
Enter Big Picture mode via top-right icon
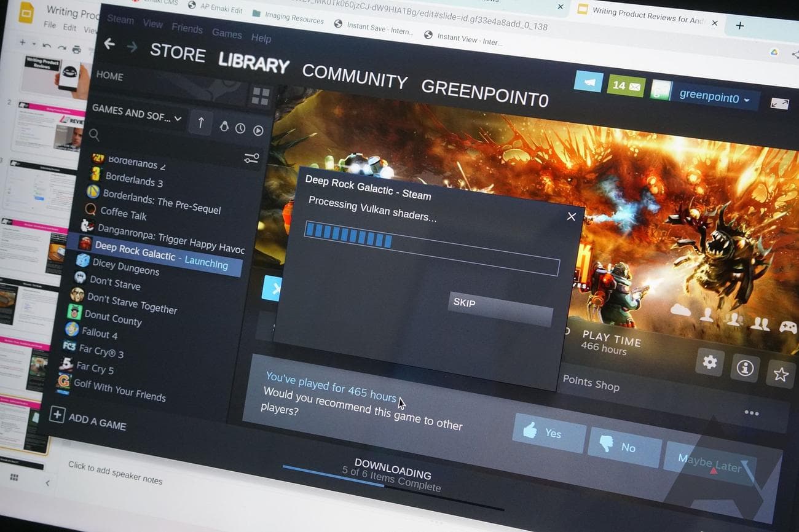(x=779, y=104)
